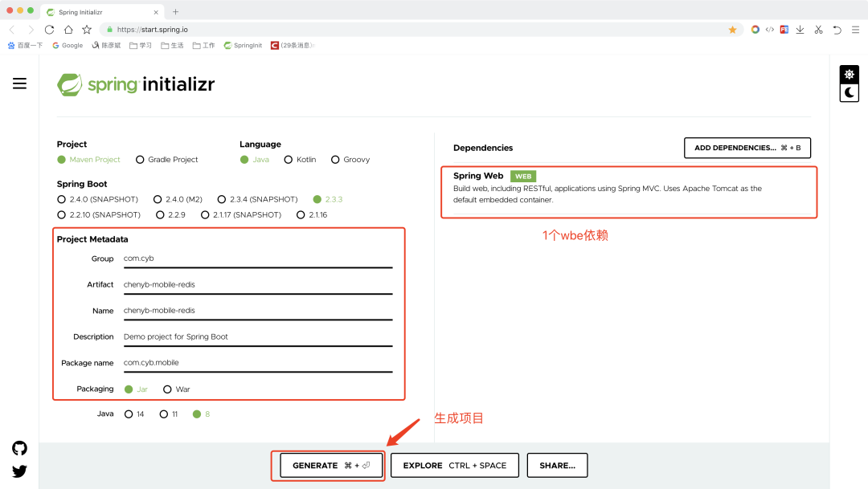Choose Spring Boot 2.2.9
The width and height of the screenshot is (868, 489).
(x=170, y=214)
